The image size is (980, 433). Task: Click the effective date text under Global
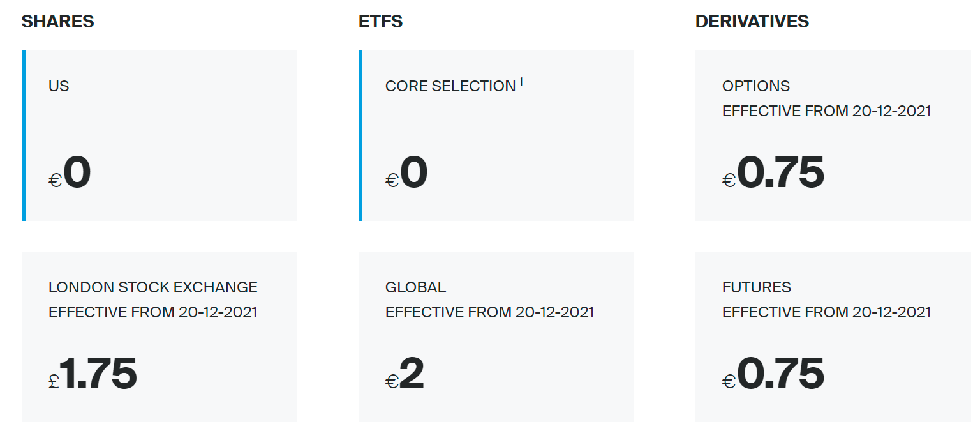point(489,312)
